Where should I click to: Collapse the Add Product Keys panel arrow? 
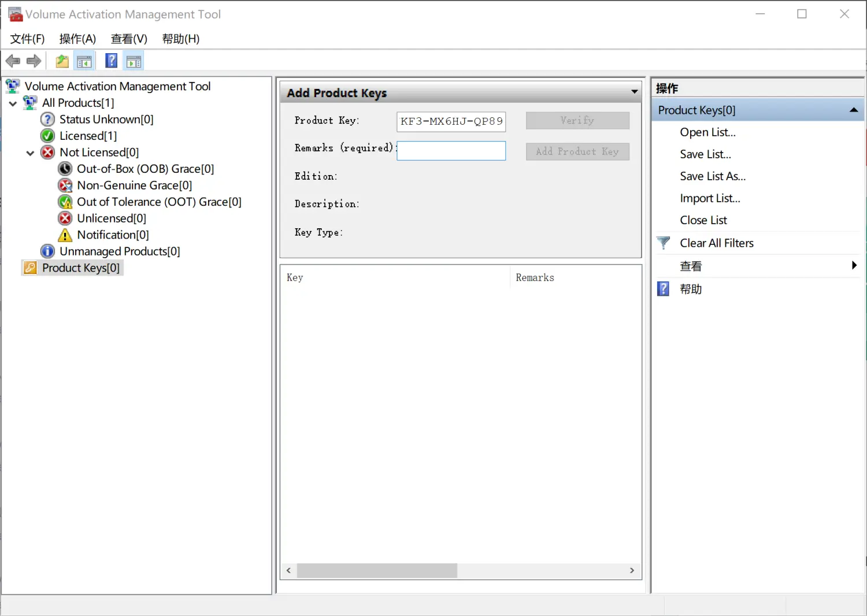[634, 92]
